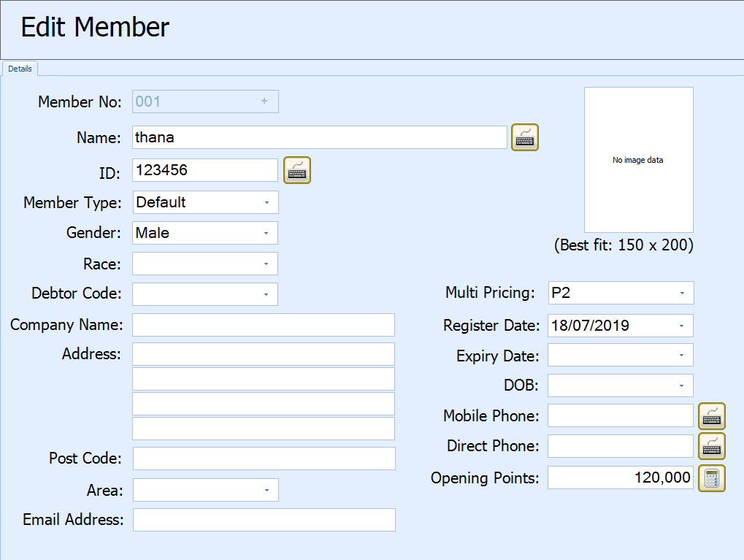Screen dimensions: 744x560
Task: Open keyboard icon beside Direct Phone
Action: (x=711, y=446)
